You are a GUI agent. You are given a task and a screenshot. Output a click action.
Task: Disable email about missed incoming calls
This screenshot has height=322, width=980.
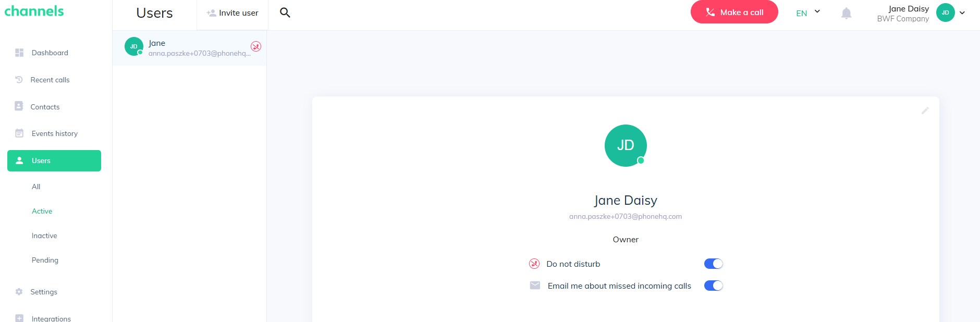[714, 286]
